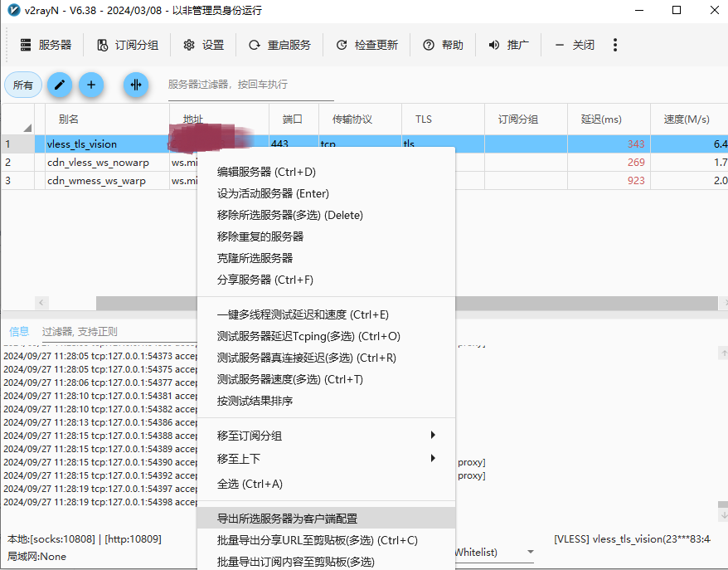
Task: Sort by 延迟(ms) column header
Action: [601, 119]
